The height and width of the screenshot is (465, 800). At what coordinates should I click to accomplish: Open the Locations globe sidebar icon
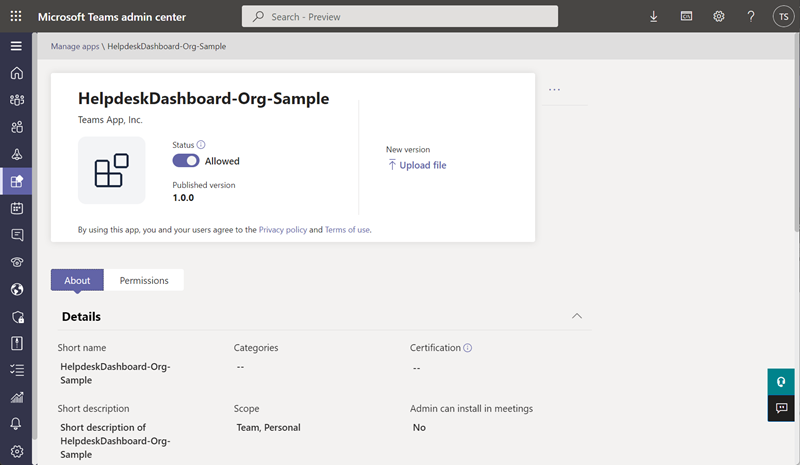click(x=16, y=289)
